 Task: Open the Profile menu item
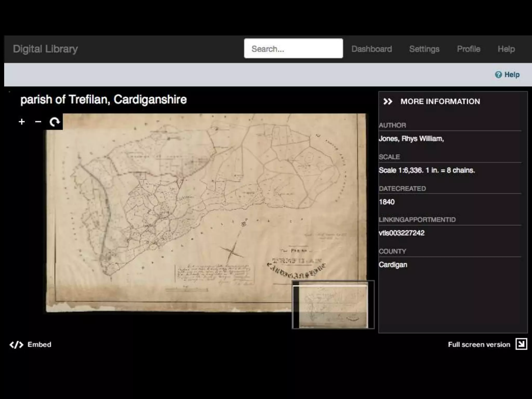click(x=469, y=49)
